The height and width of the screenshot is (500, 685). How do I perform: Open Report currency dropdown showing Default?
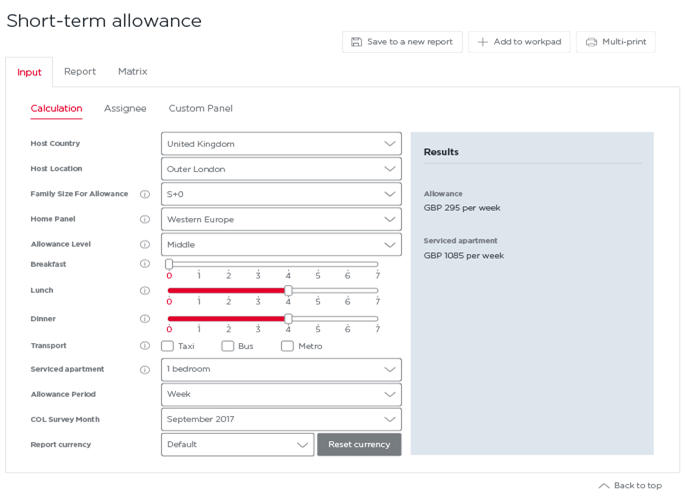pyautogui.click(x=238, y=445)
